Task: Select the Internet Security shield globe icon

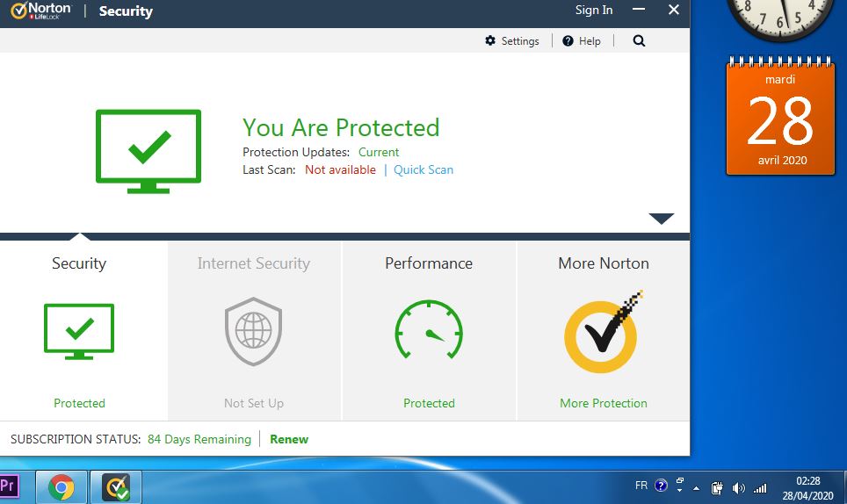Action: click(253, 331)
